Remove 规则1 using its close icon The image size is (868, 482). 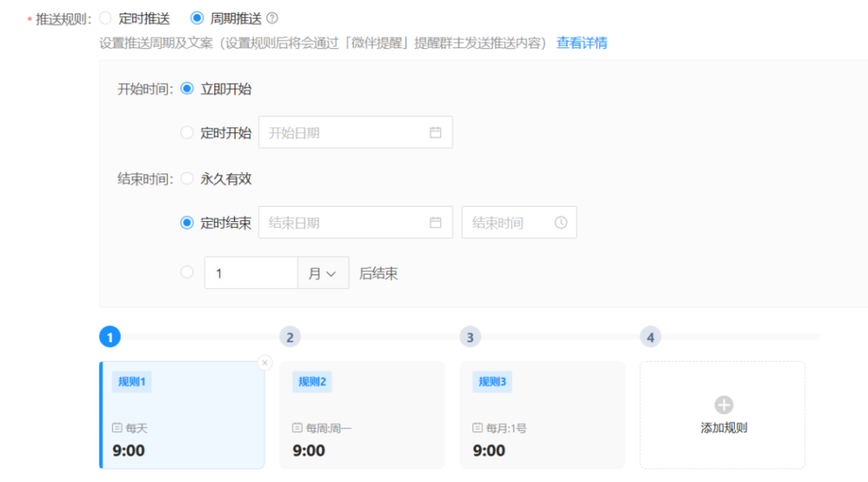click(x=264, y=363)
